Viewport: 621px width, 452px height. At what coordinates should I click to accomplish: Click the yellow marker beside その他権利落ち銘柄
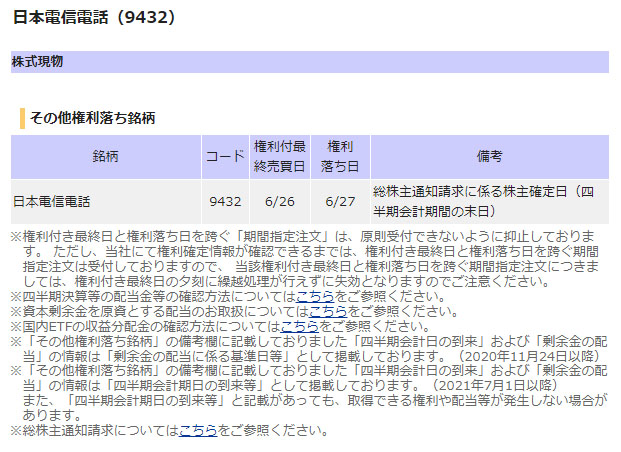22,117
